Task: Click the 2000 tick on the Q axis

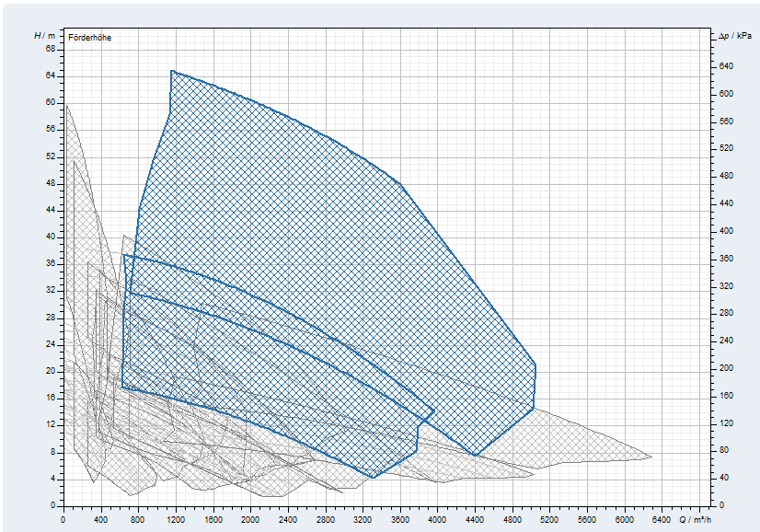Action: pos(250,520)
